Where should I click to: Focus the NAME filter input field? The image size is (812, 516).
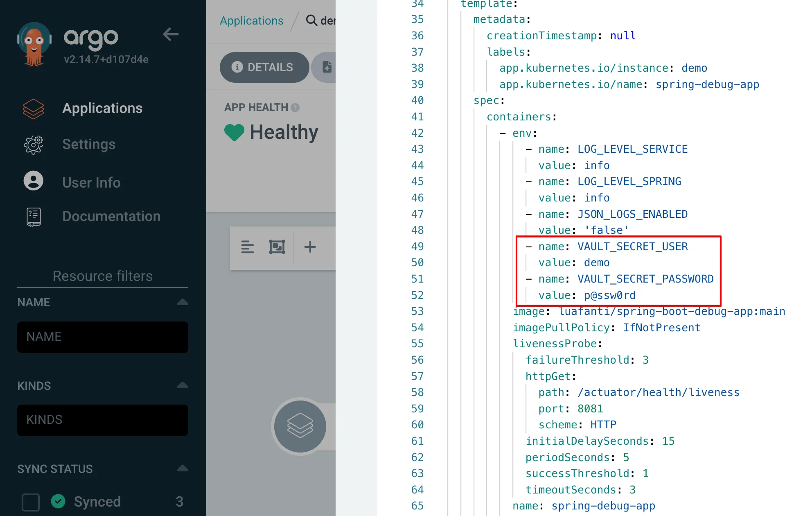103,337
